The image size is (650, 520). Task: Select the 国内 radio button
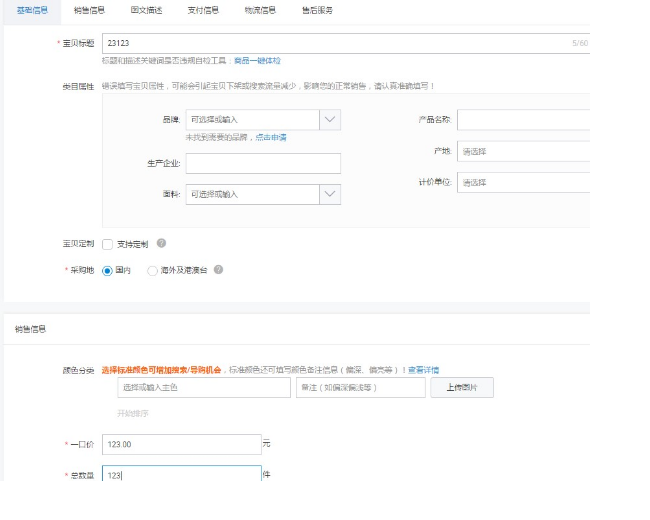[107, 271]
